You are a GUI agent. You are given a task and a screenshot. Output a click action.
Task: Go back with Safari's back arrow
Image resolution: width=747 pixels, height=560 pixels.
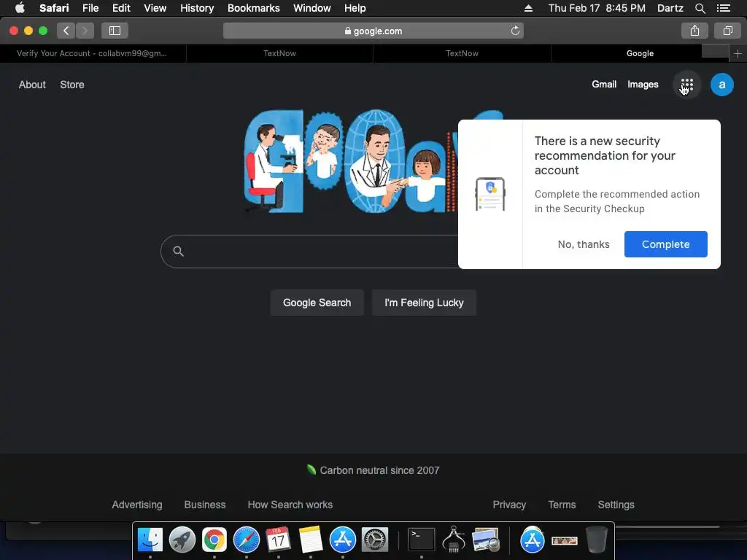pos(66,31)
